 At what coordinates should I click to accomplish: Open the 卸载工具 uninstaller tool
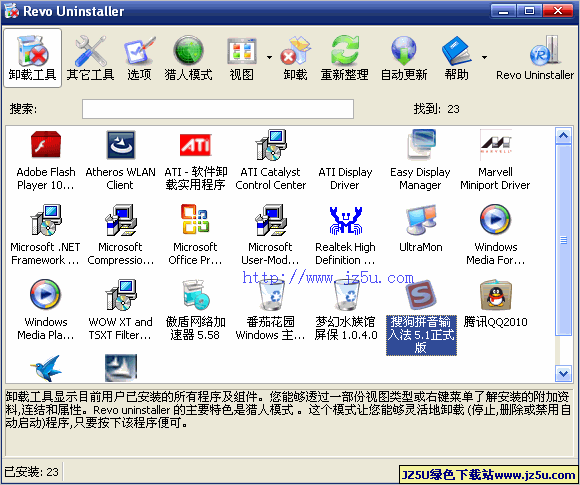(x=33, y=58)
